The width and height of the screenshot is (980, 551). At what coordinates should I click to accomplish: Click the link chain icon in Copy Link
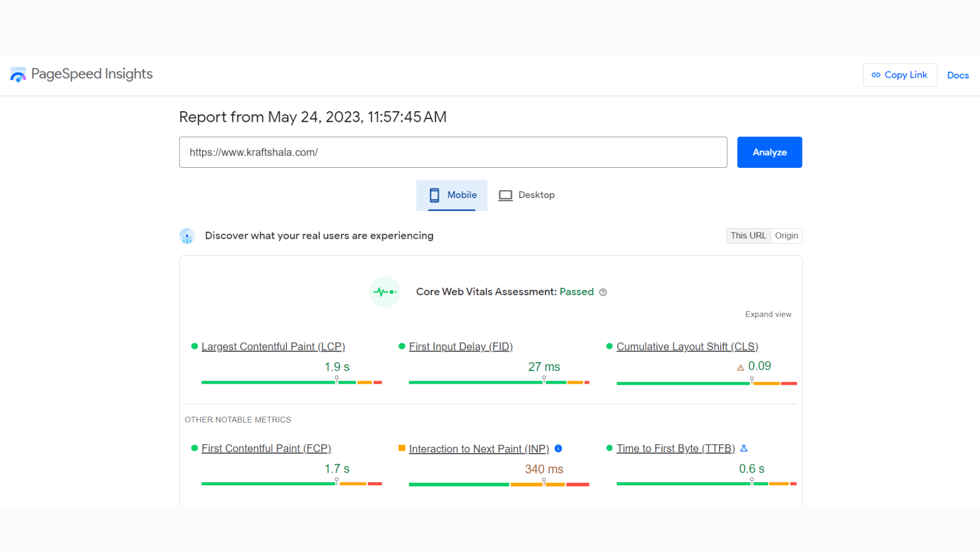876,75
